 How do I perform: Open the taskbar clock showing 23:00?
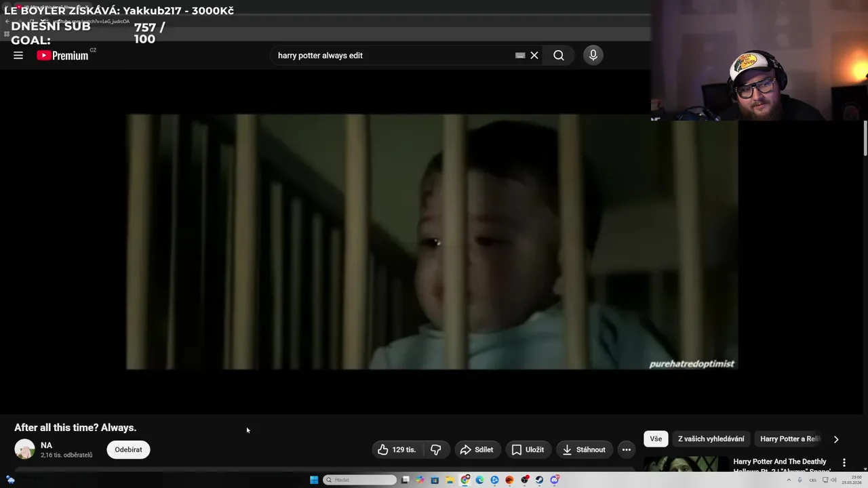(852, 480)
